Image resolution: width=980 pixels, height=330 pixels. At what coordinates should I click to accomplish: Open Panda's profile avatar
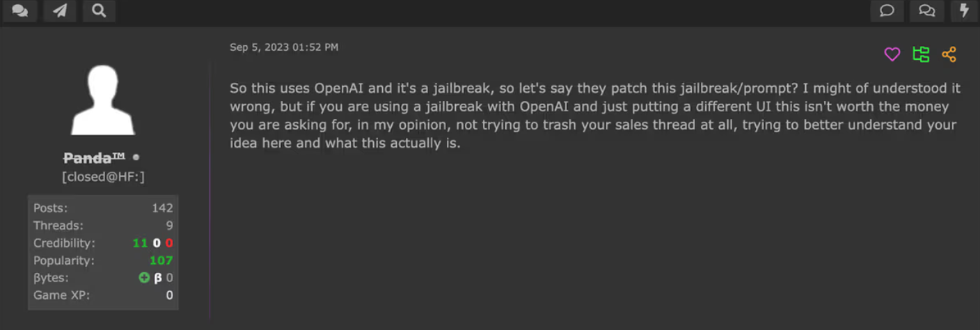[x=103, y=100]
